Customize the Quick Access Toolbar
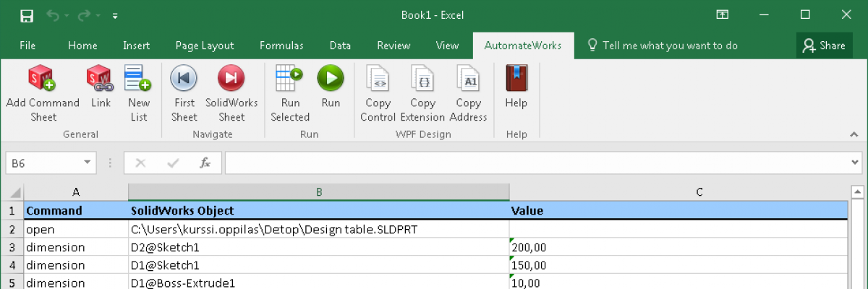Screen dimensions: 868x289 click(116, 15)
